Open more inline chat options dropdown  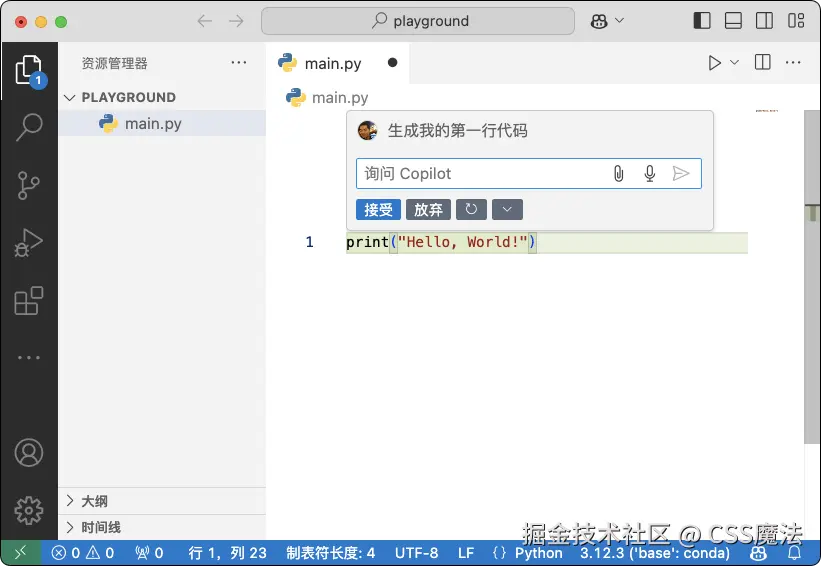tap(507, 209)
